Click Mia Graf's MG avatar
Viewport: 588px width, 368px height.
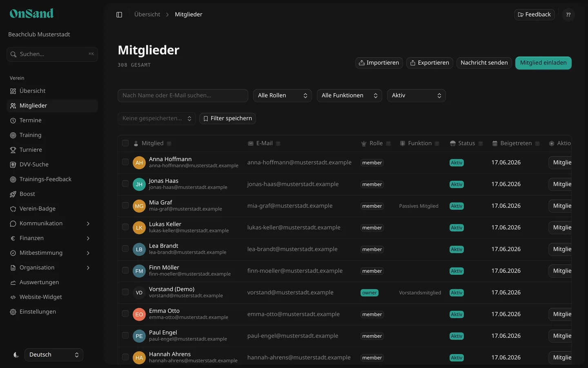[x=139, y=206]
